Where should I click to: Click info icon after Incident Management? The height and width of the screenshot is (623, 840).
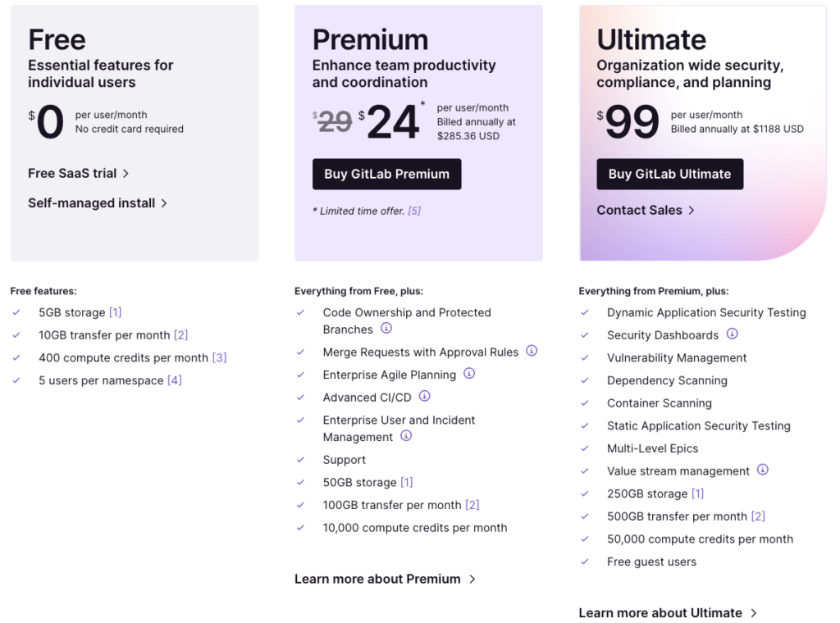click(x=406, y=435)
